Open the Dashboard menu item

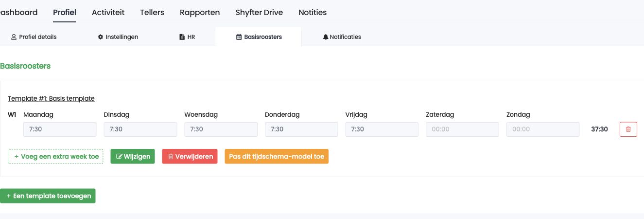pyautogui.click(x=18, y=12)
